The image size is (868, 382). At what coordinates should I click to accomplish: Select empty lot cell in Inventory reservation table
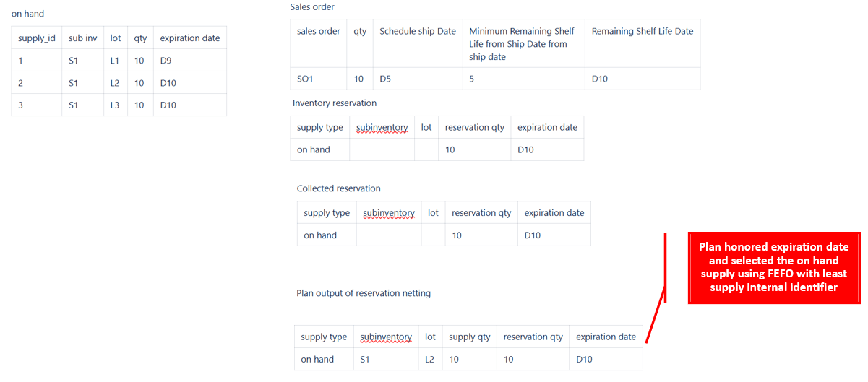pyautogui.click(x=426, y=149)
